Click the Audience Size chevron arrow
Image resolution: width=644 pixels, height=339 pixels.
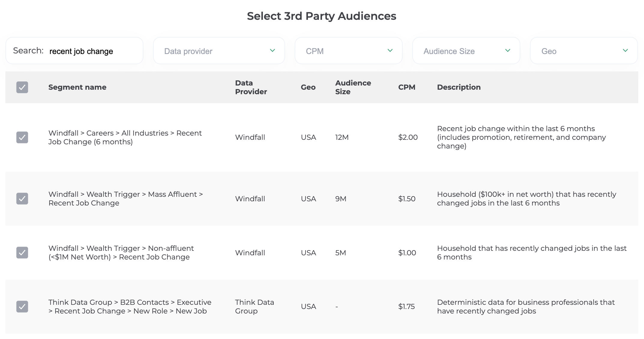coord(508,50)
